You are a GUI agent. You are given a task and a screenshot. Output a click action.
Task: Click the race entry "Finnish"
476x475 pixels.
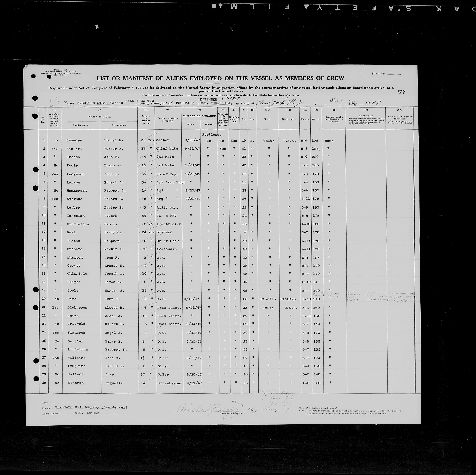pos(268,299)
